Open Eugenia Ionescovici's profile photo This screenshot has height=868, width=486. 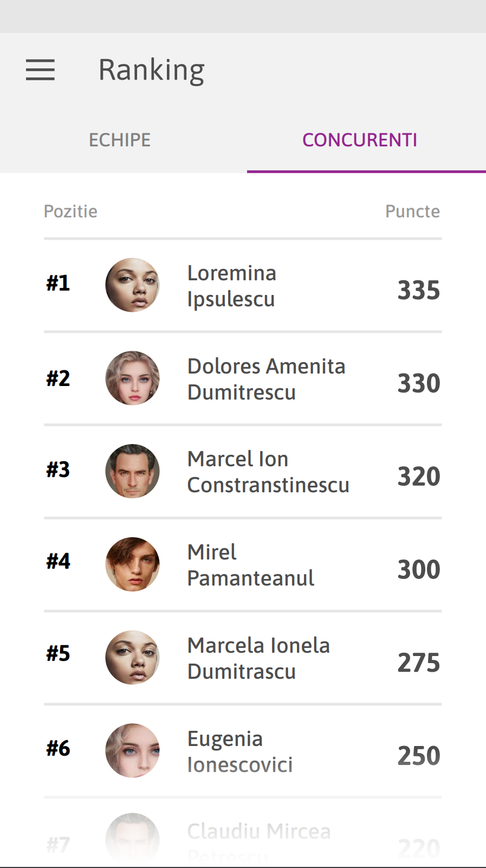(132, 750)
